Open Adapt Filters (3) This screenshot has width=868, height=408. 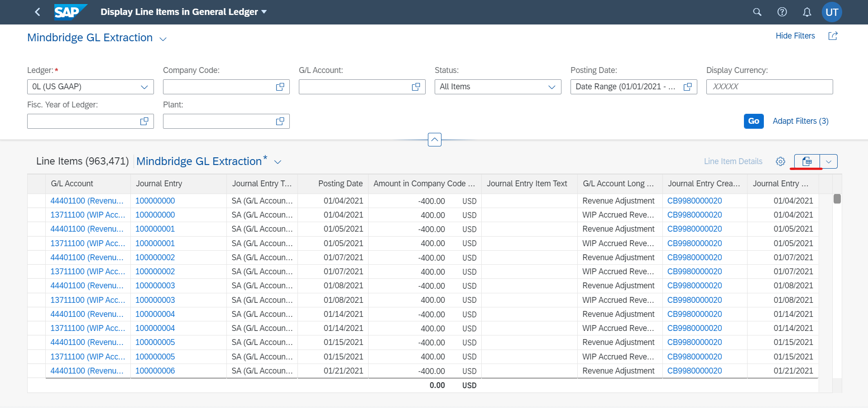click(801, 121)
